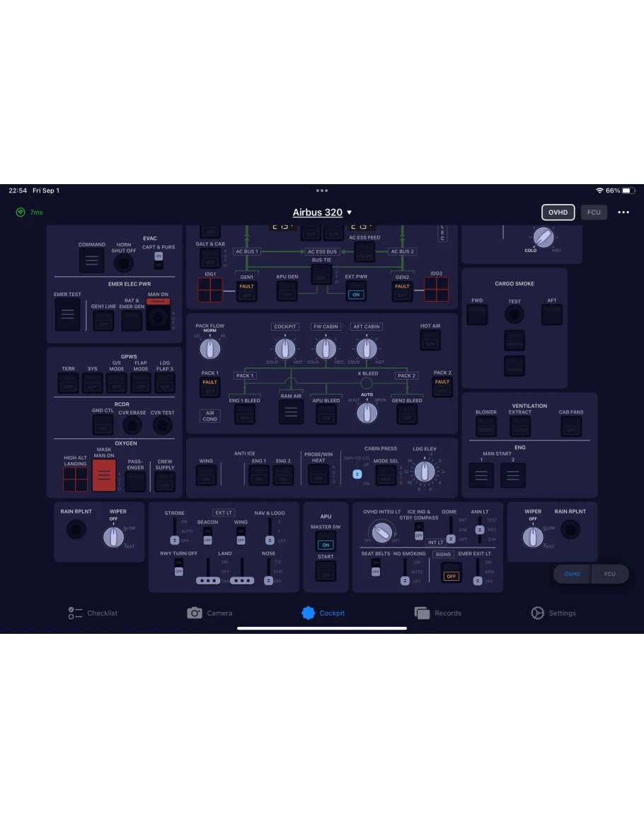Flip the ANN LT switch
Viewport: 644px width, 818px height.
tap(480, 530)
